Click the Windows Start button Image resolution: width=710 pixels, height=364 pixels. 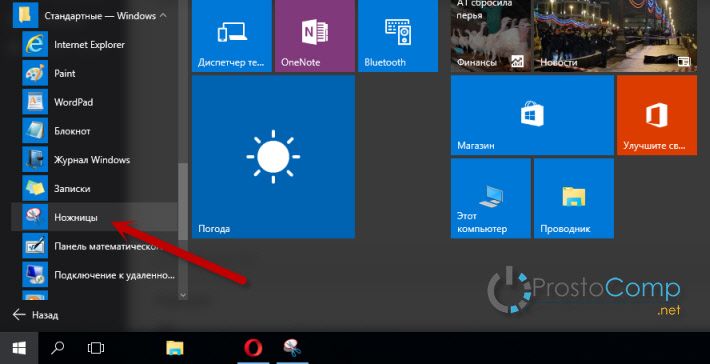(19, 348)
